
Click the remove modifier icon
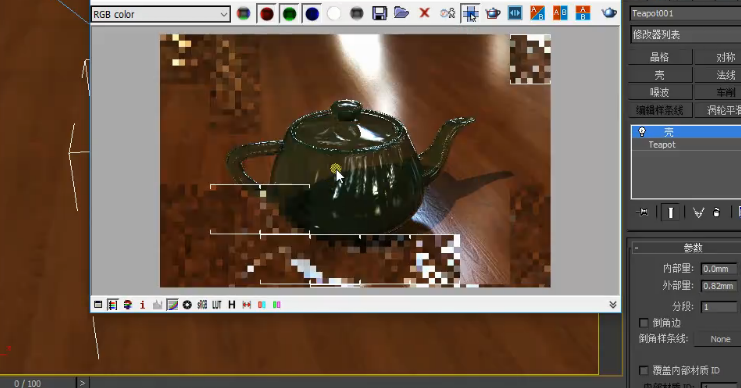pyautogui.click(x=716, y=213)
